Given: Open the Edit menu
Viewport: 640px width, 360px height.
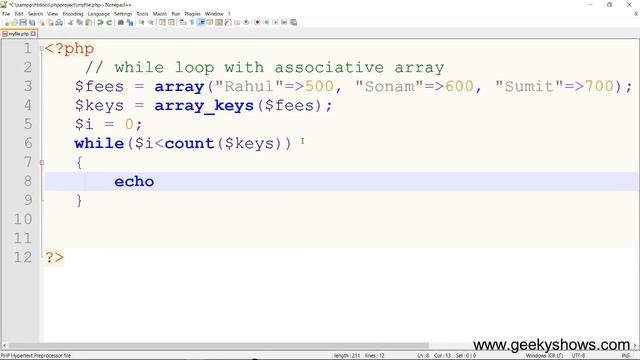Looking at the screenshot, I should point(19,14).
